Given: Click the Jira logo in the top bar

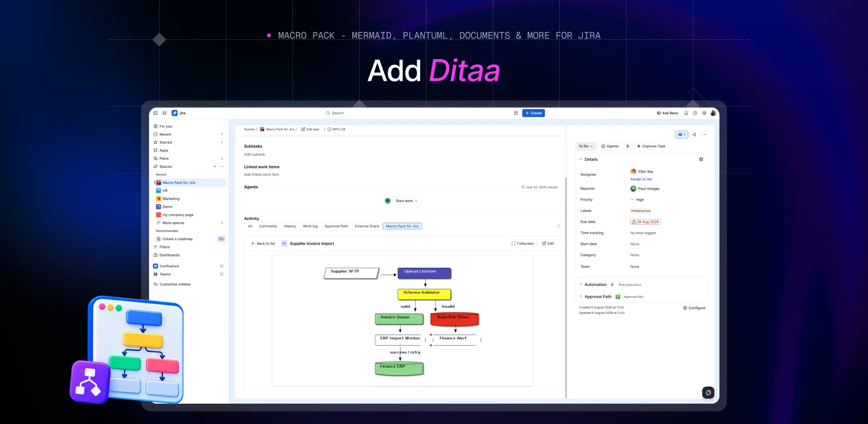Looking at the screenshot, I should 179,113.
